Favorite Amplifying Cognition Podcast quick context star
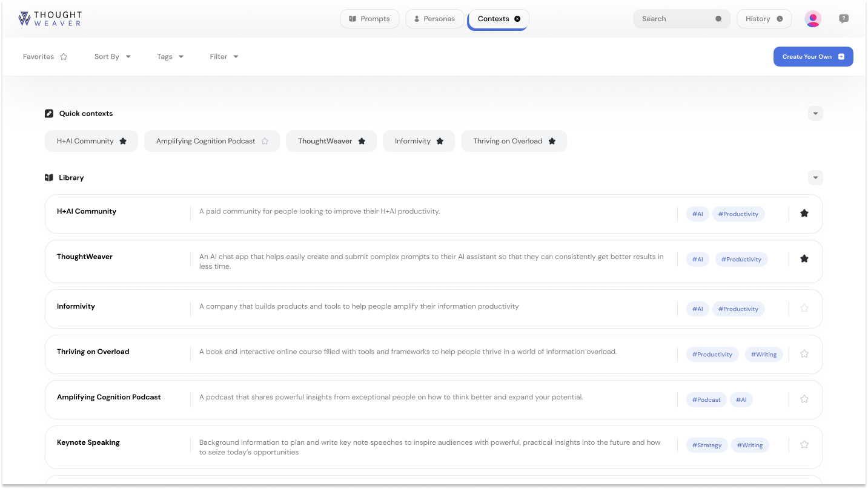 point(265,141)
